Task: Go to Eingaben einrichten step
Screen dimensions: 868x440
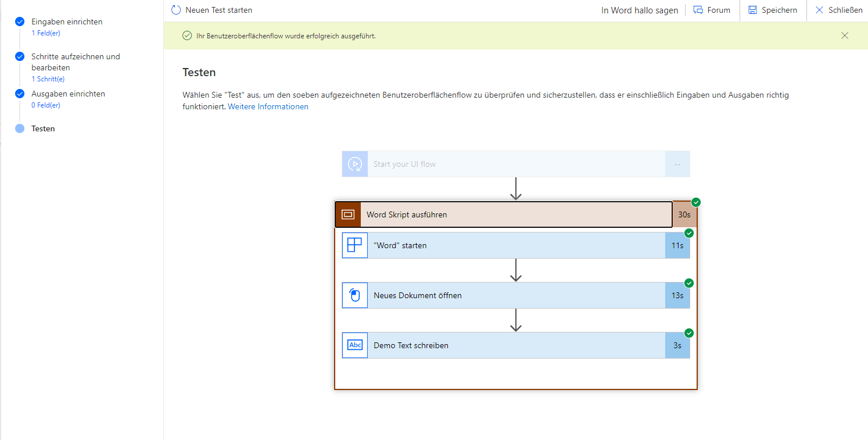Action: click(67, 22)
